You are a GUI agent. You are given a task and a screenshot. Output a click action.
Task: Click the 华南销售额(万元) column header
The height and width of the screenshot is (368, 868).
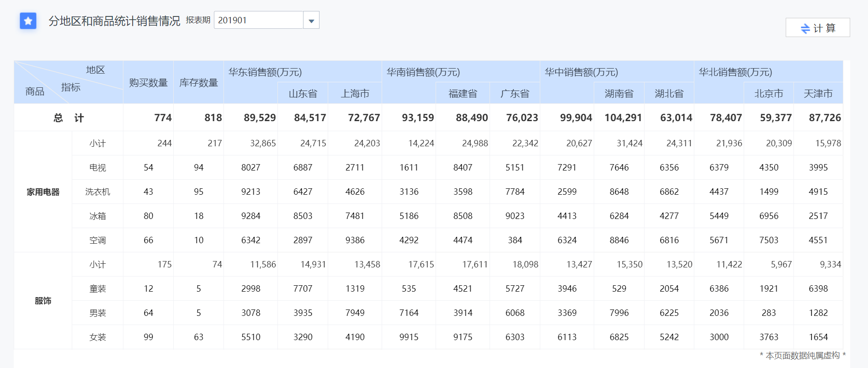423,72
